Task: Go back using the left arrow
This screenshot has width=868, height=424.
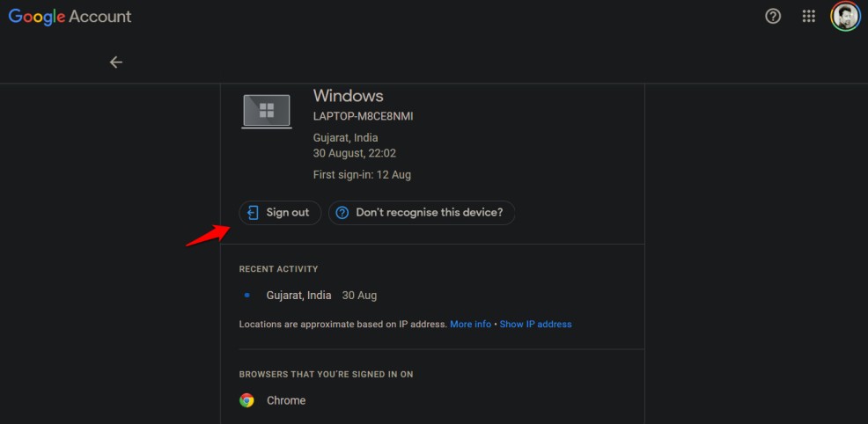Action: click(x=115, y=62)
